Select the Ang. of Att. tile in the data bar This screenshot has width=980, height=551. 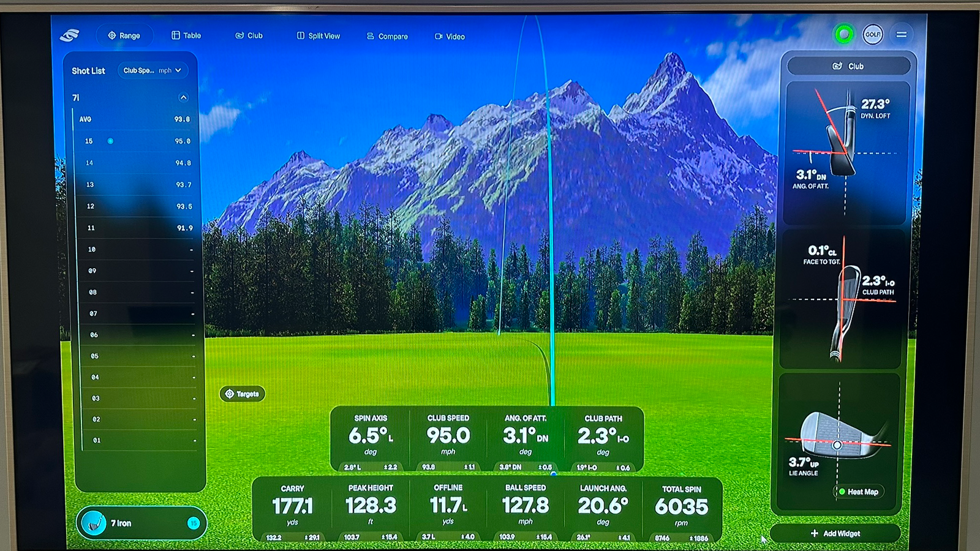[526, 440]
